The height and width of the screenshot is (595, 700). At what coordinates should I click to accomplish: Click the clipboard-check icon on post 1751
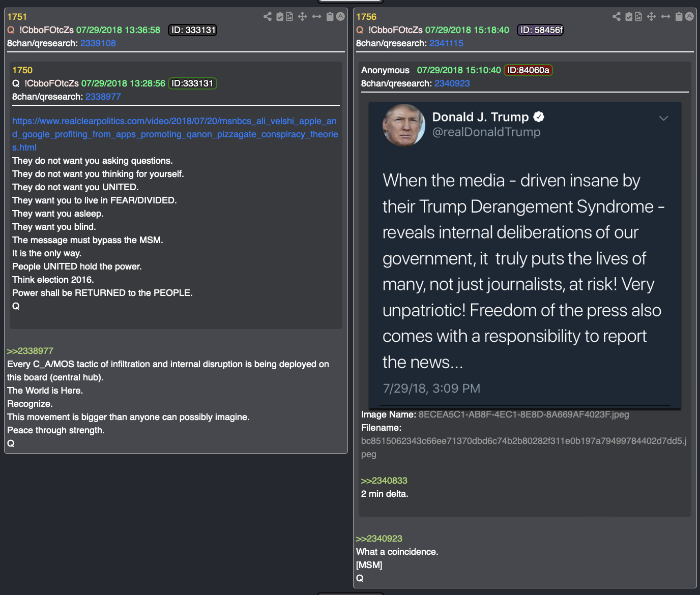(x=280, y=17)
